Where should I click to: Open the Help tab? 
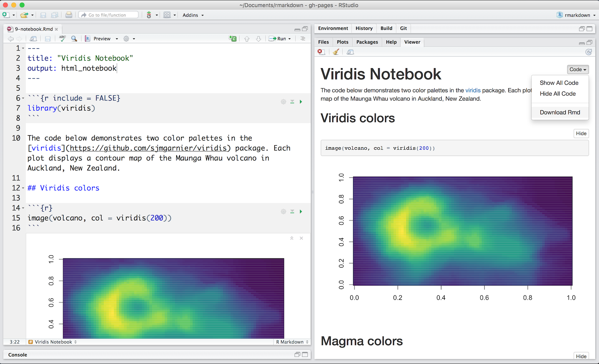point(391,42)
